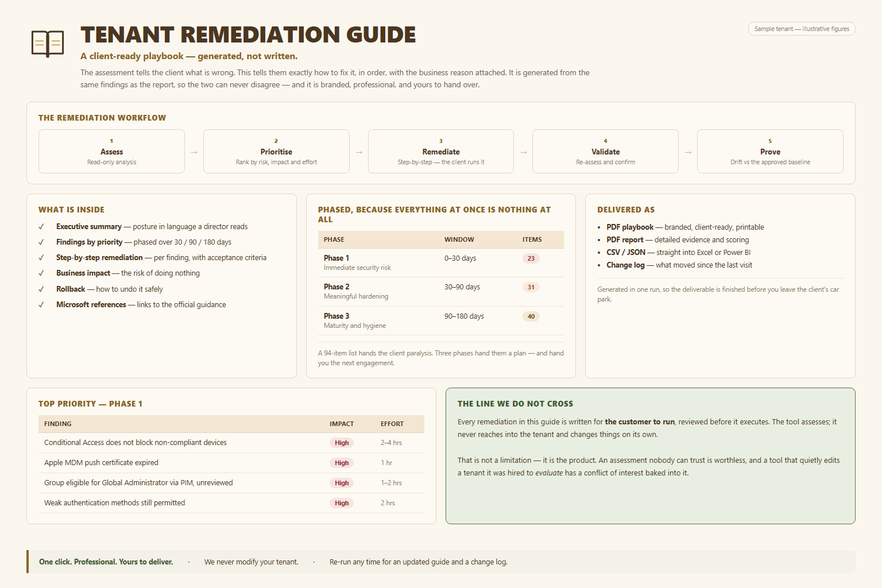The width and height of the screenshot is (882, 588).
Task: Click checkmark beside Business impact
Action: click(41, 273)
